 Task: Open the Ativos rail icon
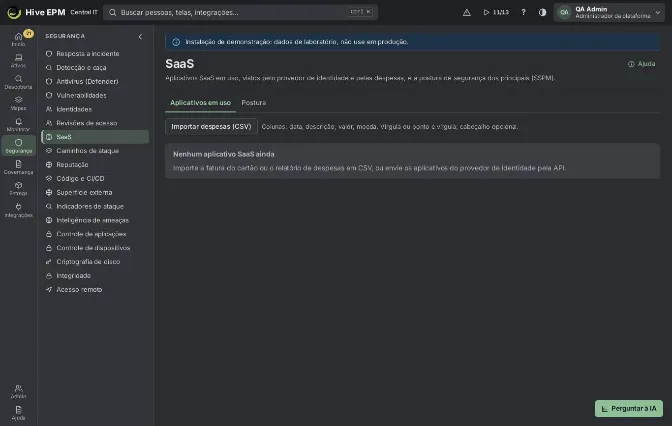coord(18,60)
